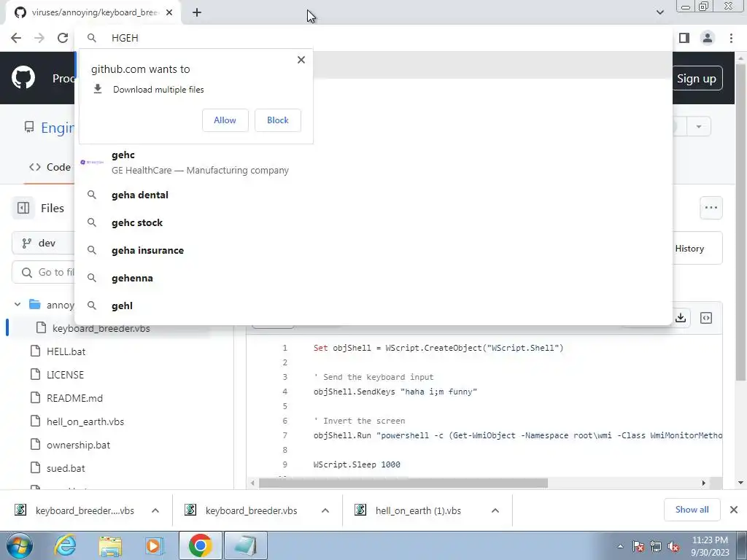The height and width of the screenshot is (560, 747).
Task: Open Windows Media Player from taskbar
Action: coord(155,546)
